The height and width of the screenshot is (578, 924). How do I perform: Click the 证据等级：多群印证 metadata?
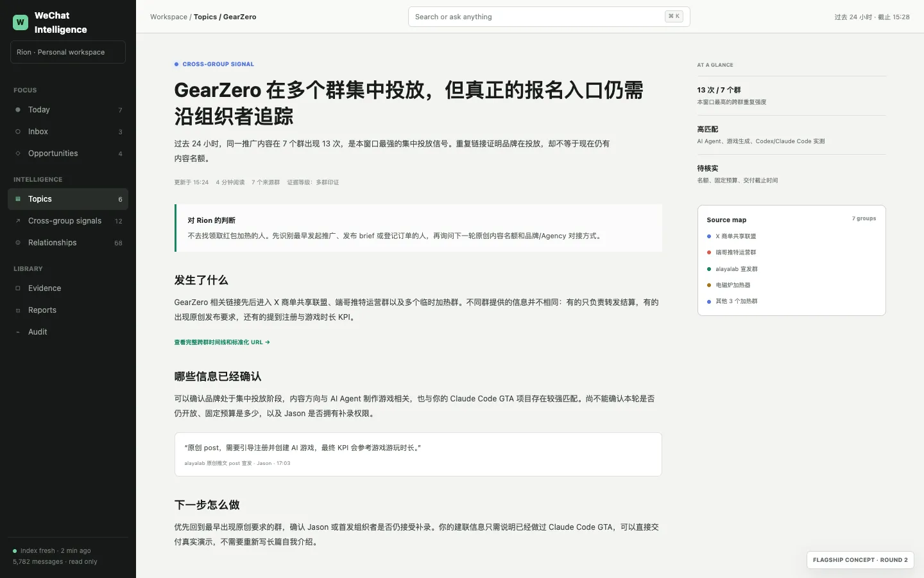[313, 182]
